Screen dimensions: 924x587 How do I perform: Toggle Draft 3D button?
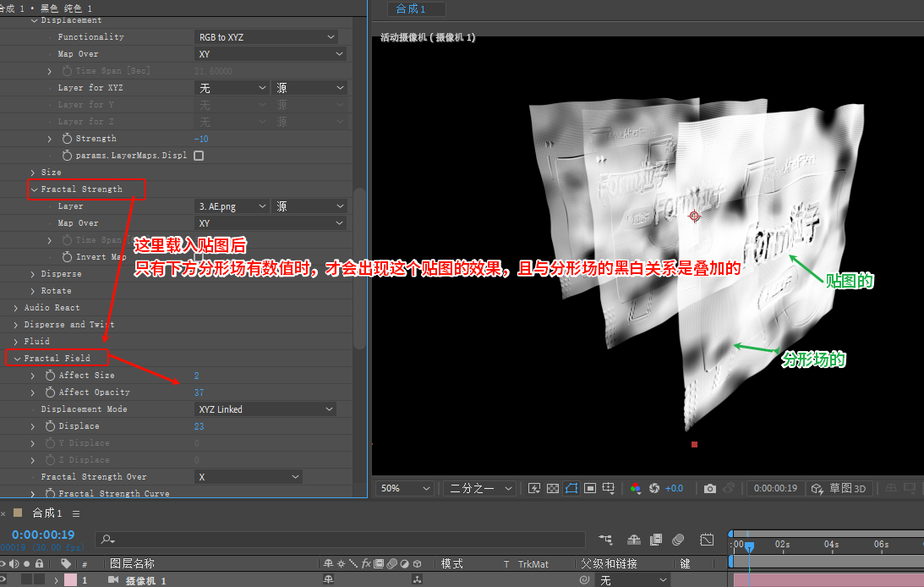839,488
